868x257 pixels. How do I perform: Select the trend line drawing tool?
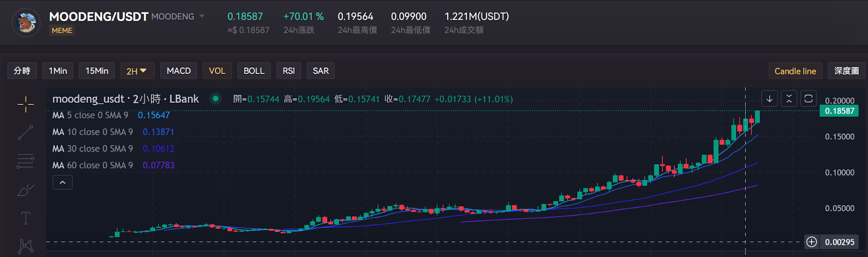pos(25,133)
